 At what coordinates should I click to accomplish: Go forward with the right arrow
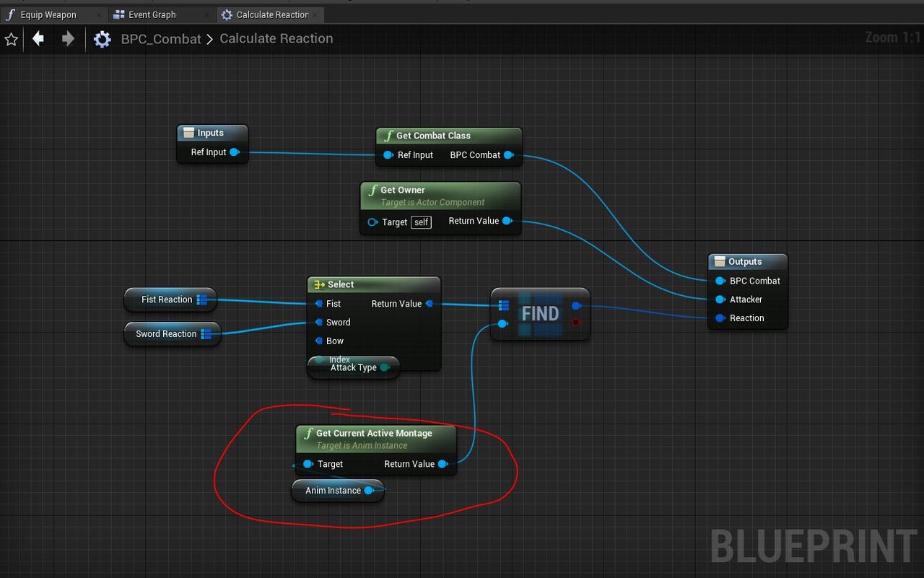[68, 38]
